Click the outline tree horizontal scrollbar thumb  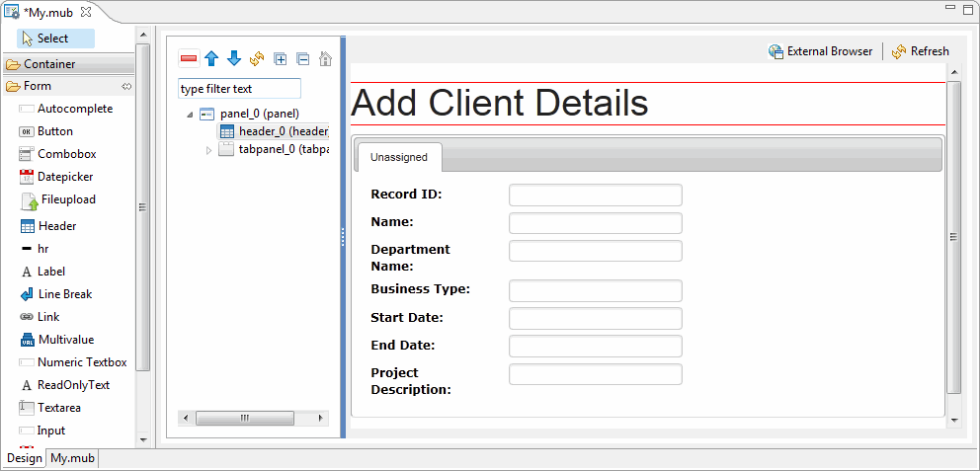point(244,418)
